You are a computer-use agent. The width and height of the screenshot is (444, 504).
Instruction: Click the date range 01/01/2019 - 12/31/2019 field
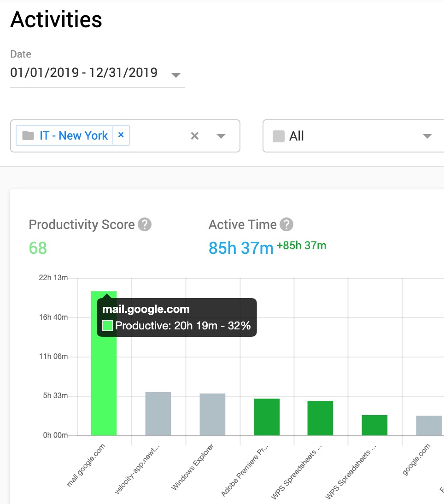(x=84, y=73)
